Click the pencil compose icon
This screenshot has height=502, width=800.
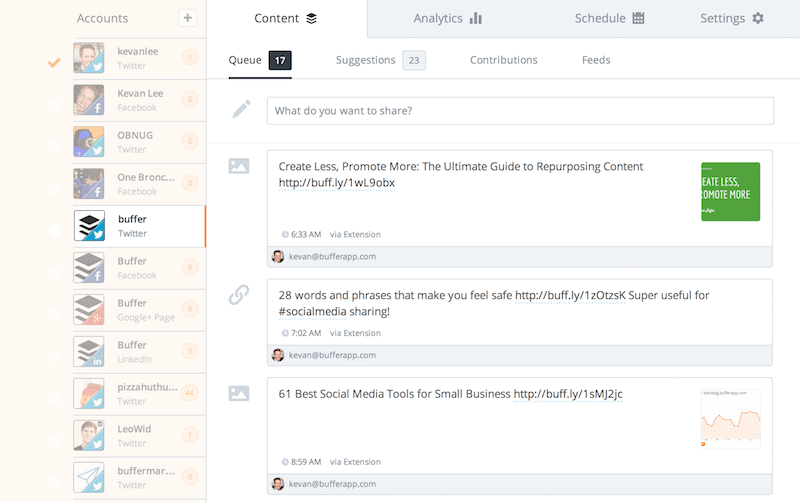pos(241,109)
